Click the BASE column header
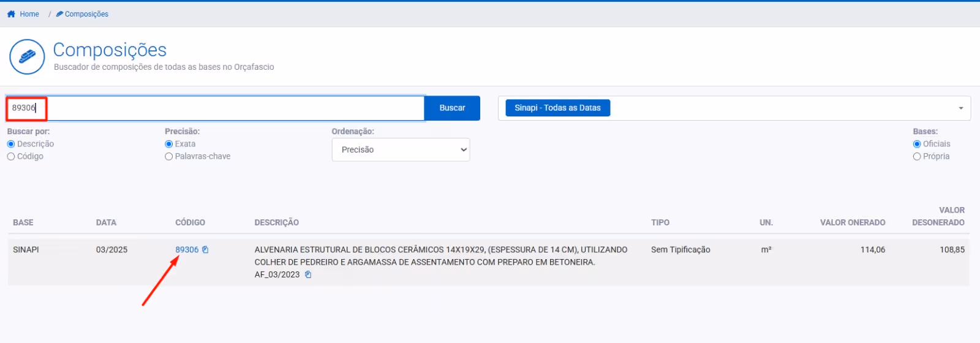The image size is (980, 343). [23, 222]
